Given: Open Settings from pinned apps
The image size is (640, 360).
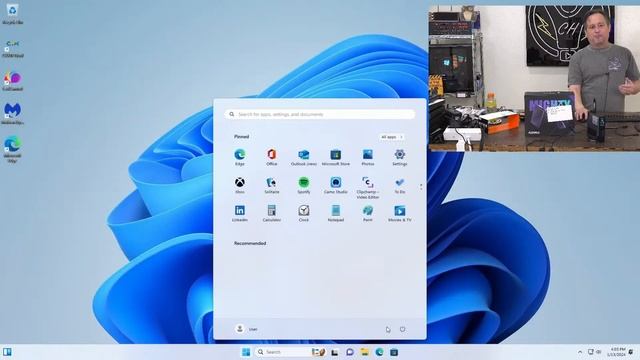Looking at the screenshot, I should click(400, 157).
